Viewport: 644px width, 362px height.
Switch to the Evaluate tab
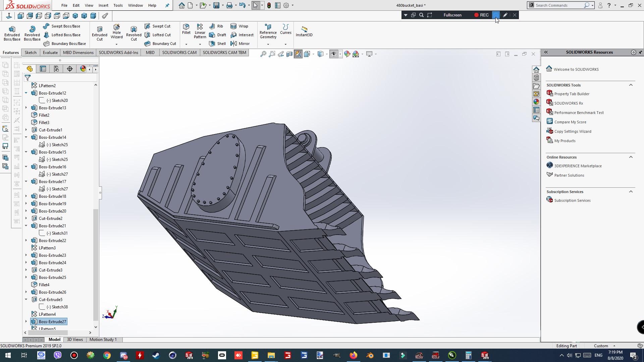coord(50,53)
